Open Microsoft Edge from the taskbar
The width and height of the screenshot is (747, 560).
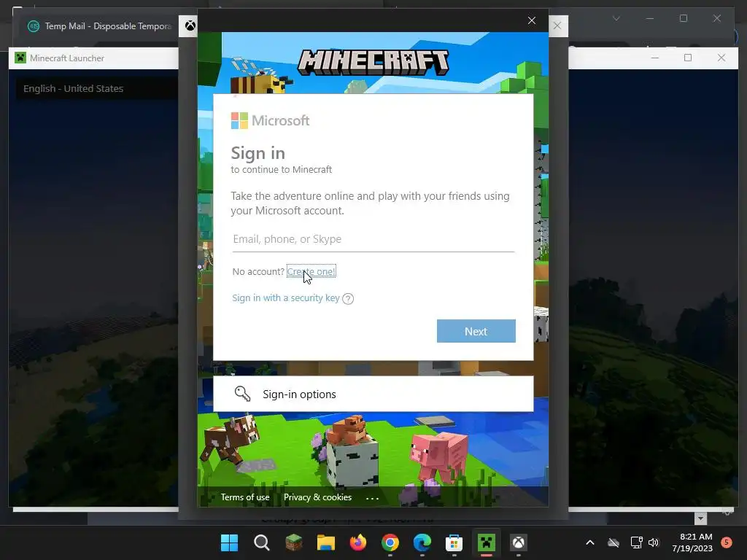click(422, 542)
